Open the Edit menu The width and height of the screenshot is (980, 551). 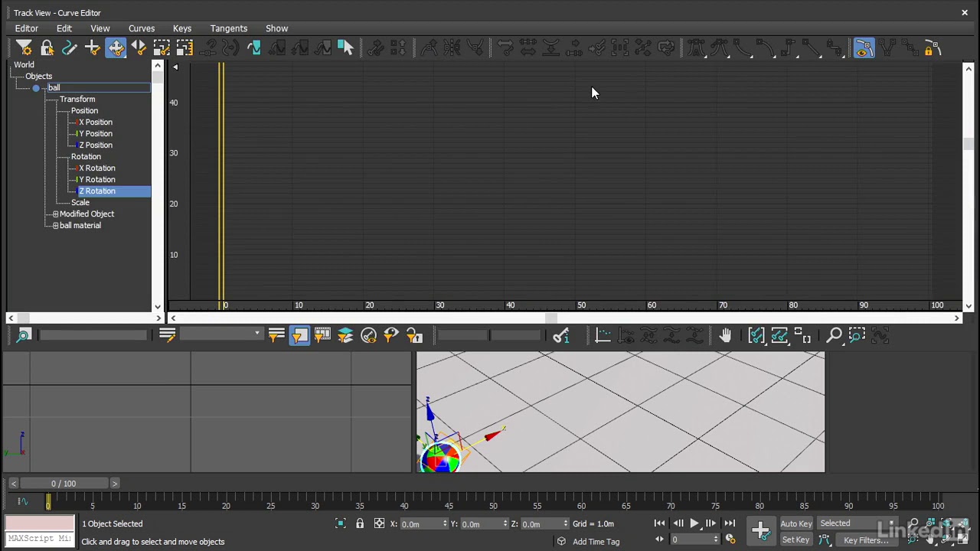coord(64,28)
